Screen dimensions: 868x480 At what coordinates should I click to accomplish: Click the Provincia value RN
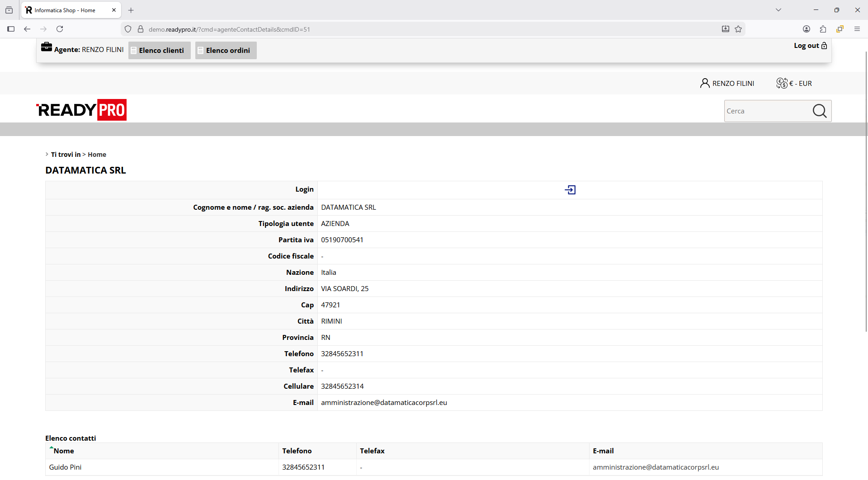[x=325, y=338]
